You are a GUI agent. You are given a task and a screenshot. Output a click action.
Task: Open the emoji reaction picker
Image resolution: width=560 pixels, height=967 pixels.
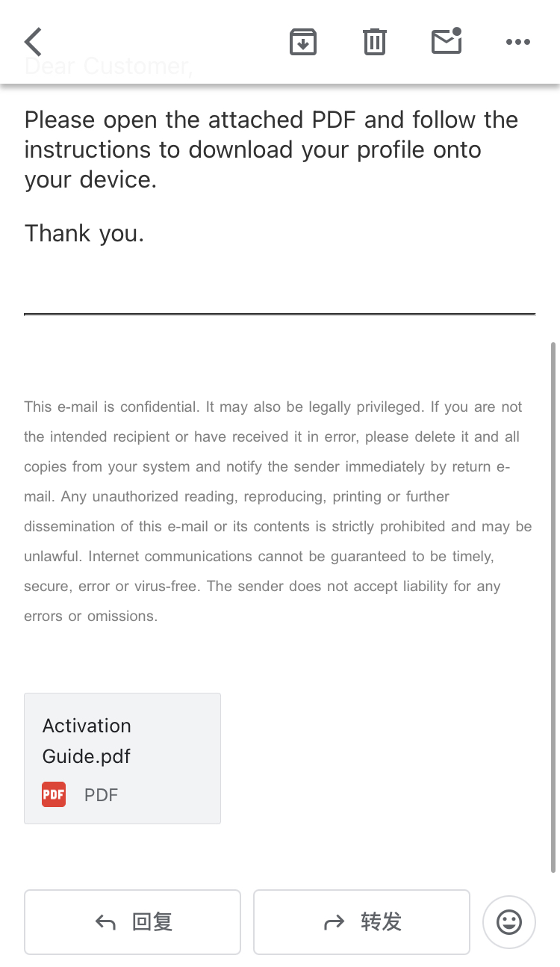coord(509,921)
